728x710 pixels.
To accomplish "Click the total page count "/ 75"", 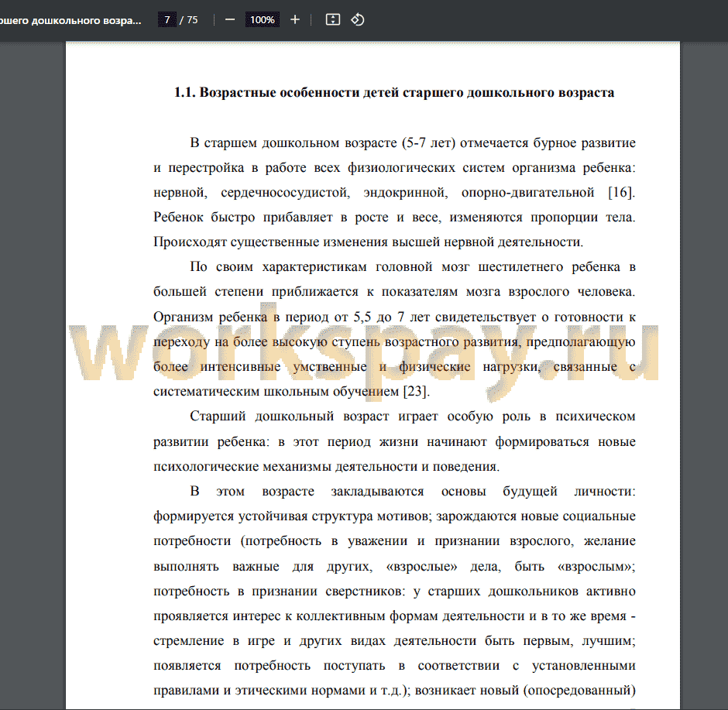I will coord(189,20).
